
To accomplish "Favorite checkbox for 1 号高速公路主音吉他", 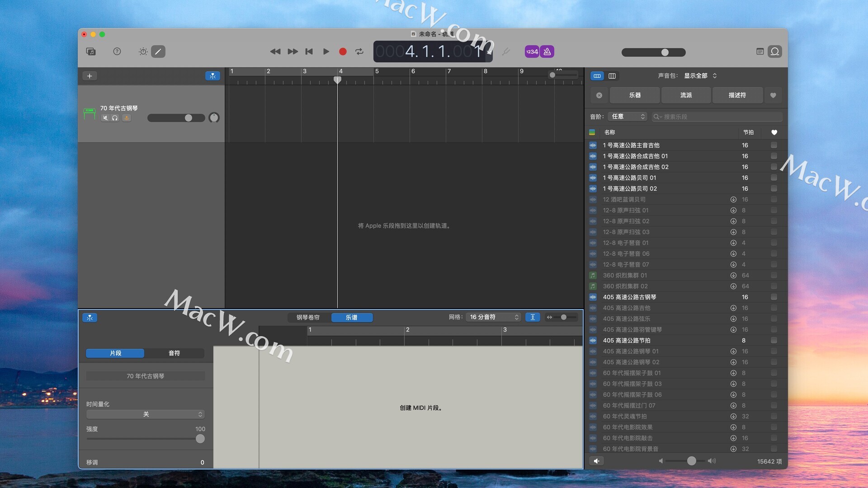I will tap(774, 145).
